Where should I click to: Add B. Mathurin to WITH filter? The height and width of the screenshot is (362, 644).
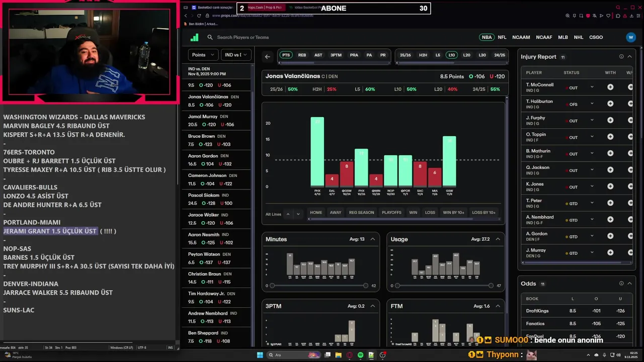tap(610, 153)
